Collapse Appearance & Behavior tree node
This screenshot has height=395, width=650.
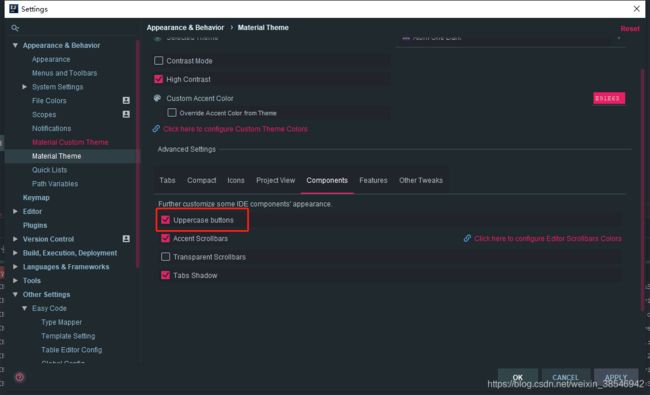[15, 45]
